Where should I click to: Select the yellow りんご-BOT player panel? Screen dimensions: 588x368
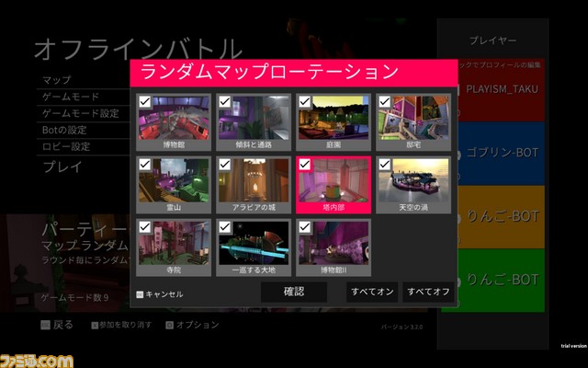point(501,217)
